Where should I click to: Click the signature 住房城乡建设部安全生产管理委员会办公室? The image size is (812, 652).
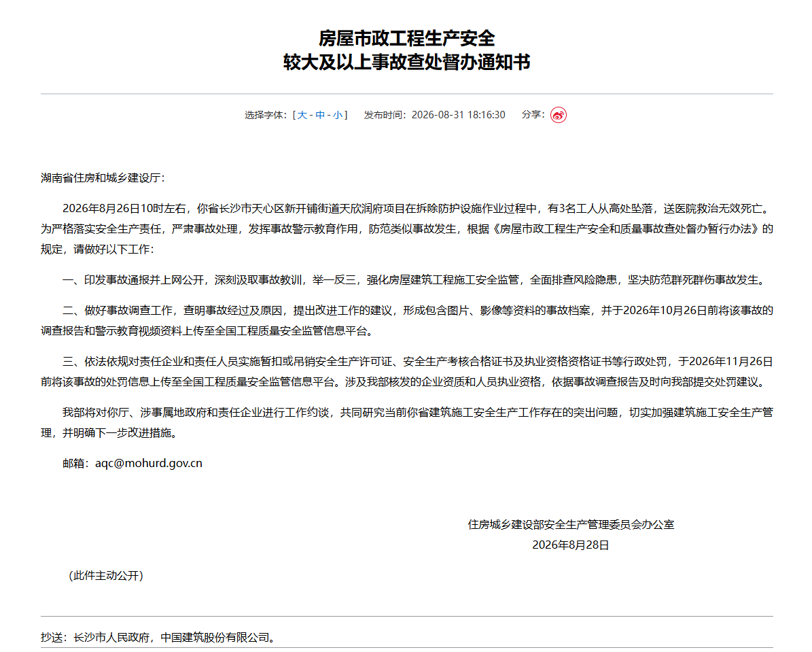571,524
